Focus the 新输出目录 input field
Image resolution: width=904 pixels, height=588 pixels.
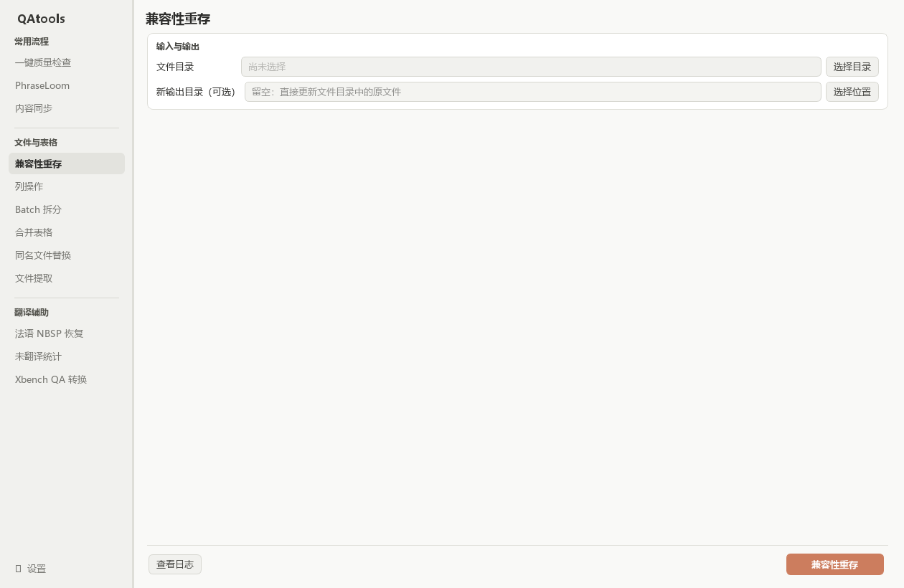(x=532, y=92)
